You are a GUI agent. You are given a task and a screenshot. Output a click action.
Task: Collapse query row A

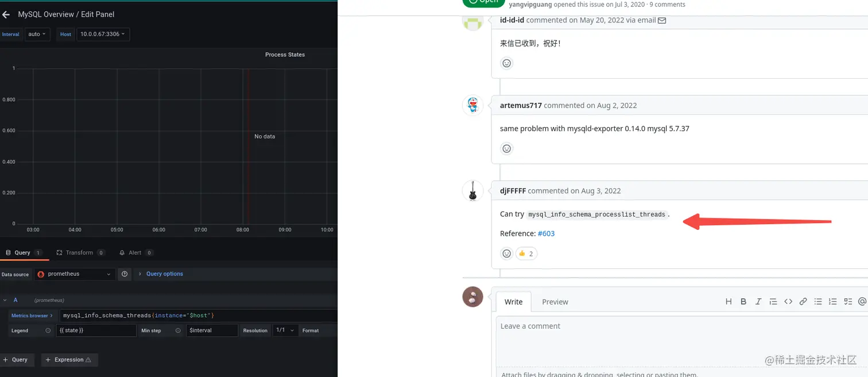6,300
